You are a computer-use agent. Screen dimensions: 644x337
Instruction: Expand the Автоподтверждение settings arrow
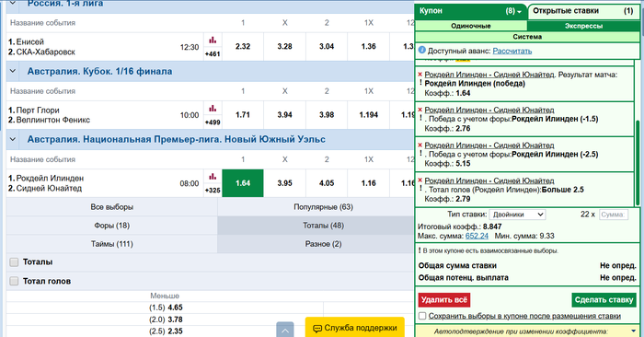[x=633, y=331]
